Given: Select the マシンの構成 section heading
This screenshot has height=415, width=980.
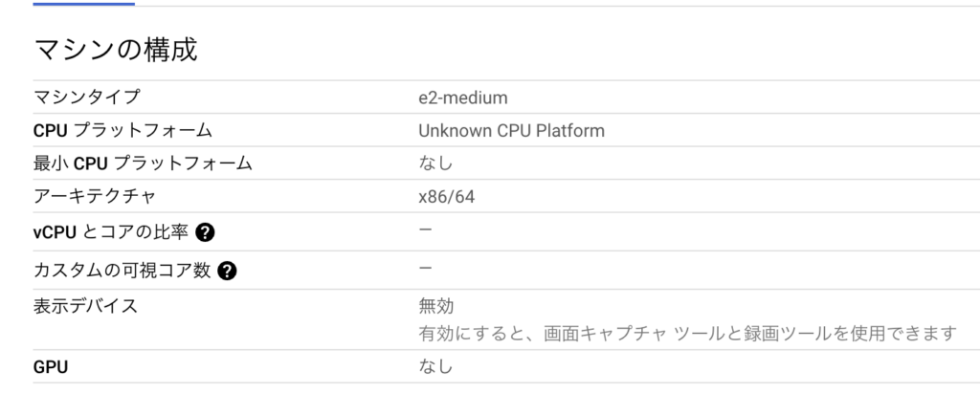Looking at the screenshot, I should coord(116,50).
